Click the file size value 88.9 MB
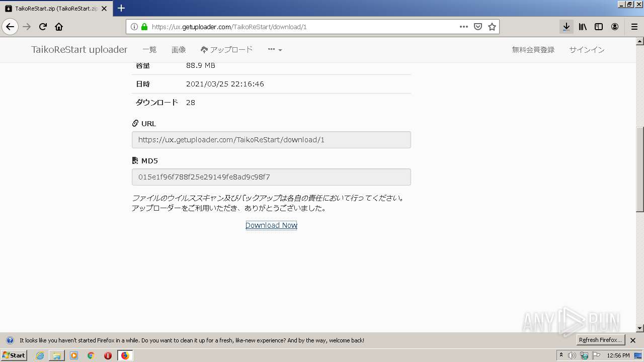 point(201,65)
